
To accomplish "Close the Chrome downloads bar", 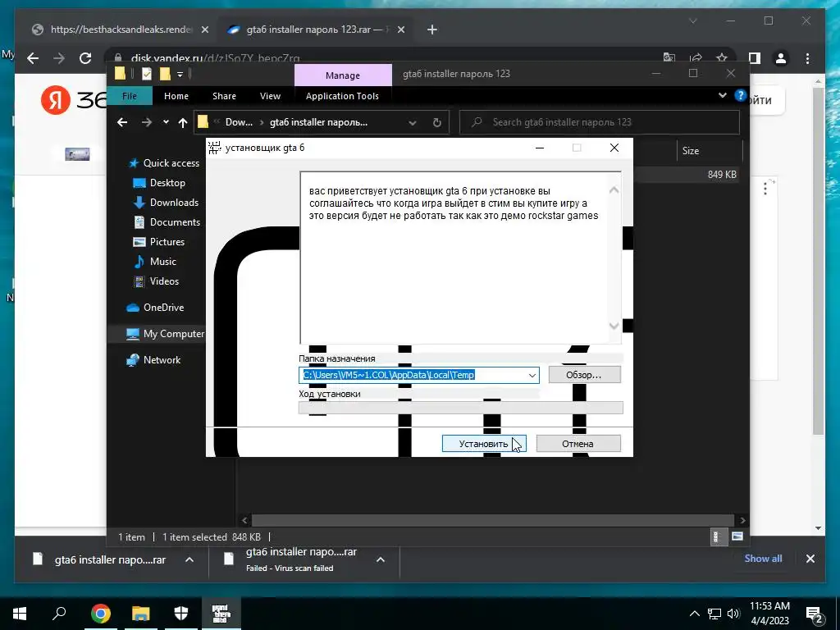I will (810, 559).
